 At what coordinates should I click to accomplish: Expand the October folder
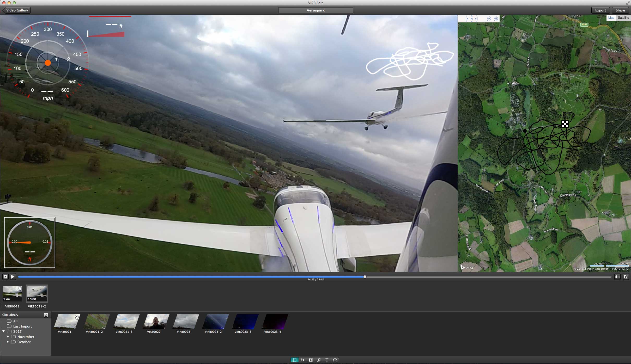coord(8,342)
